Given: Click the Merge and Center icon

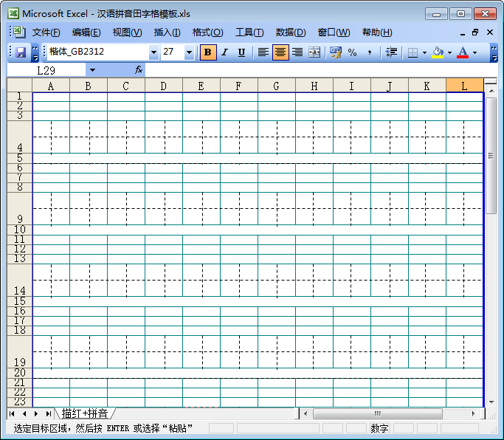Looking at the screenshot, I should point(314,52).
